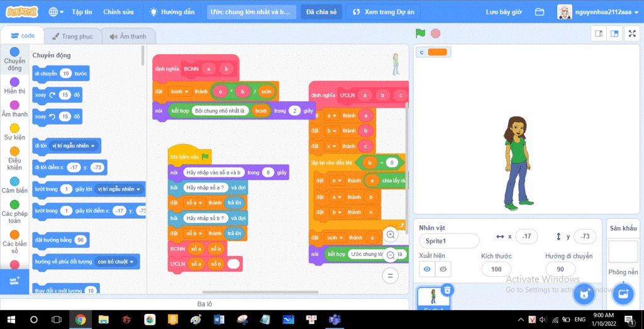Select Chuyển động block category
Viewport: 644px width, 329px height.
point(14,59)
